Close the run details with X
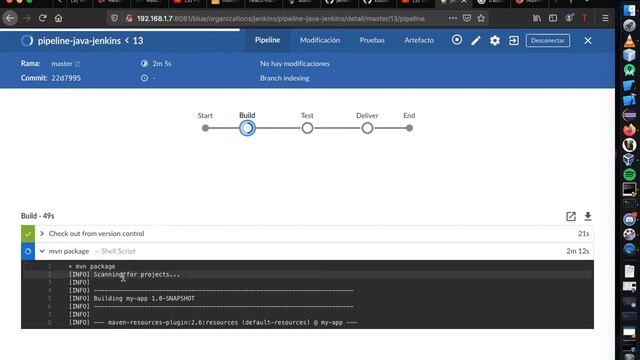Image resolution: width=640 pixels, height=360 pixels. tap(588, 40)
